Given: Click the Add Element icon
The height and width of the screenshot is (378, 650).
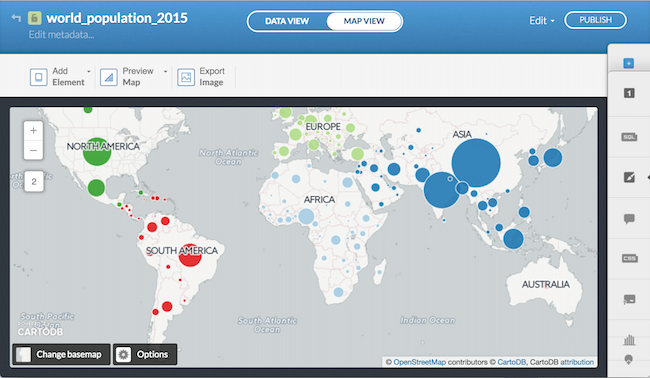Looking at the screenshot, I should point(39,77).
